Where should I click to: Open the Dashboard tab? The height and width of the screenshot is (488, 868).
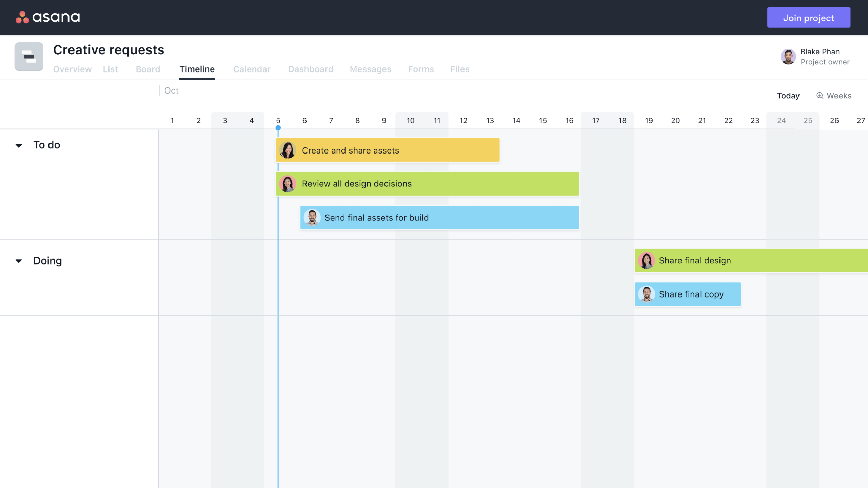[311, 68]
